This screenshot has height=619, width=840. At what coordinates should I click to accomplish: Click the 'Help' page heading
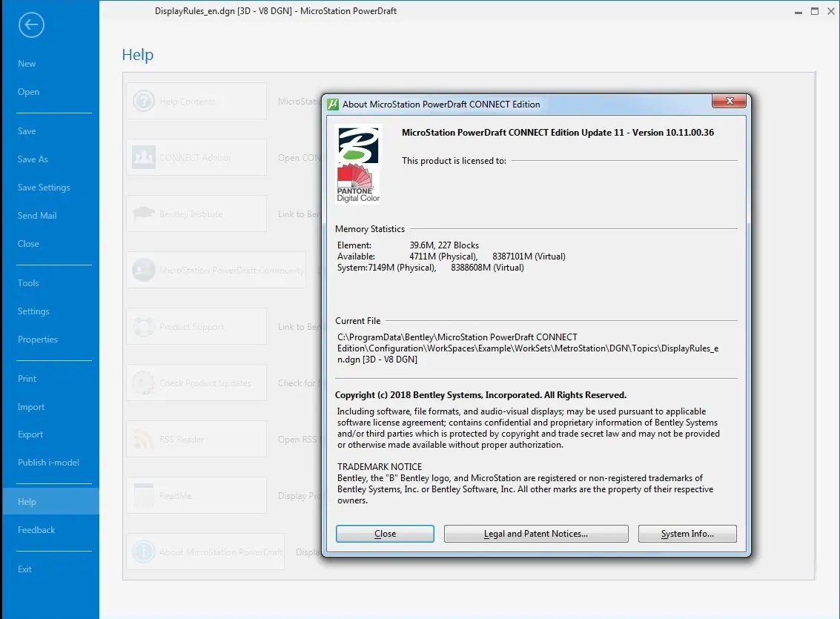[138, 55]
